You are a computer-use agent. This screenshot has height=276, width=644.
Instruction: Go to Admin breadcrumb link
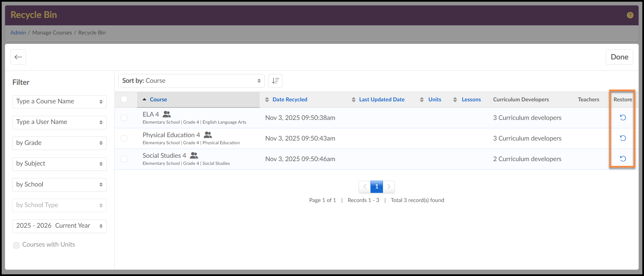(x=18, y=33)
